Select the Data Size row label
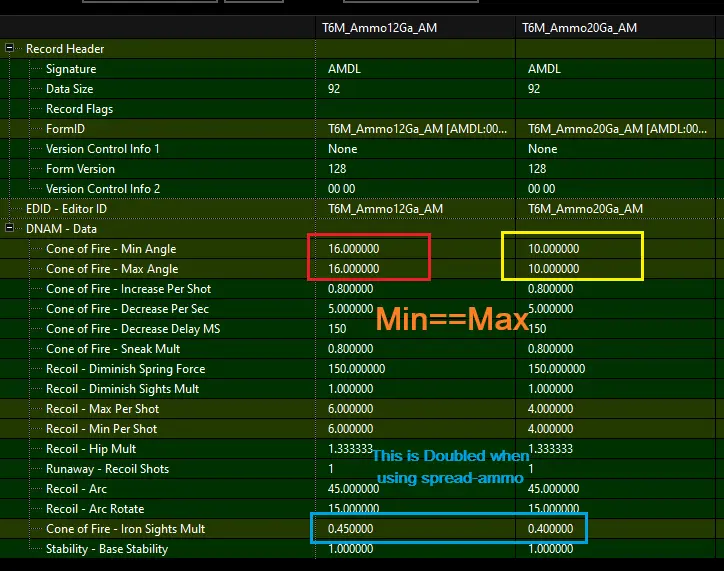Viewport: 724px width, 571px height. [70, 89]
